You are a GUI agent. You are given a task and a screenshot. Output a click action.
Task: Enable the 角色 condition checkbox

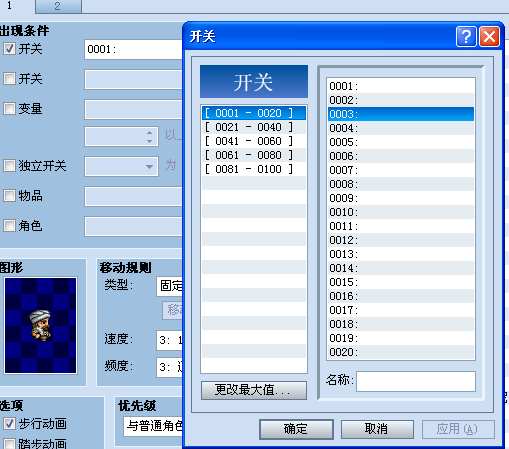tap(9, 226)
